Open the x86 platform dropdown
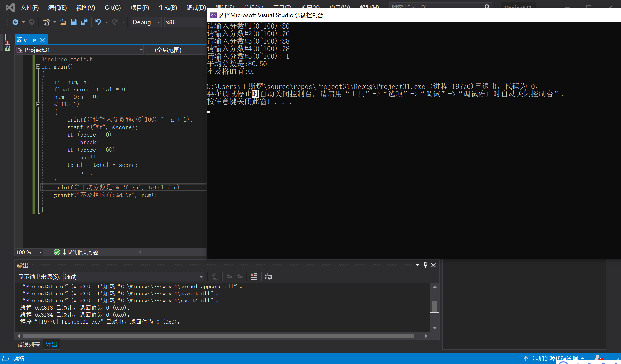The width and height of the screenshot is (621, 364). pos(186,22)
